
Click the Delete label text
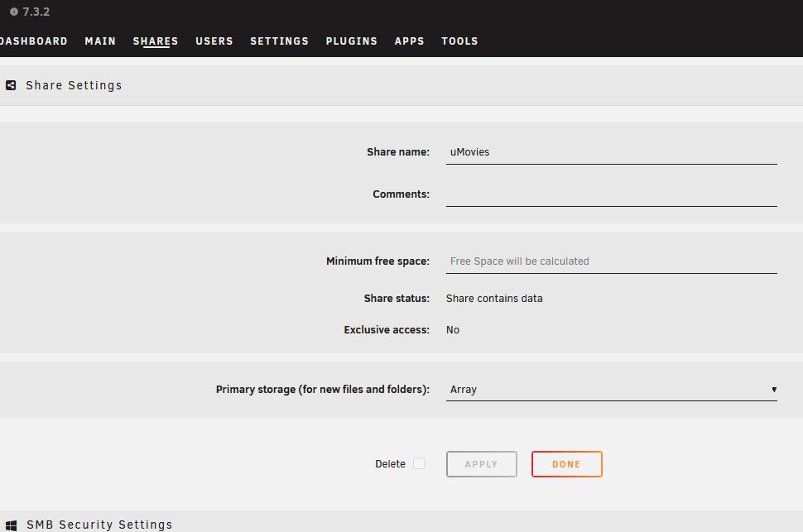[x=390, y=464]
